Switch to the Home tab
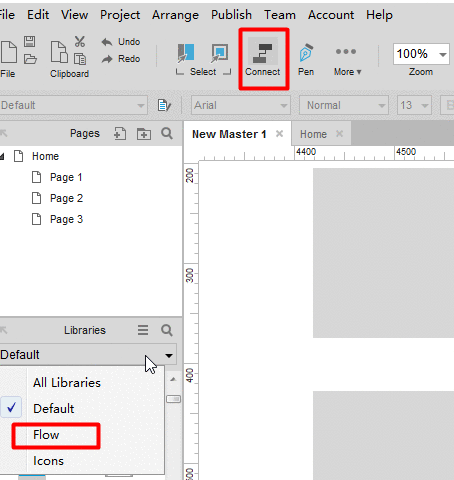 click(313, 134)
